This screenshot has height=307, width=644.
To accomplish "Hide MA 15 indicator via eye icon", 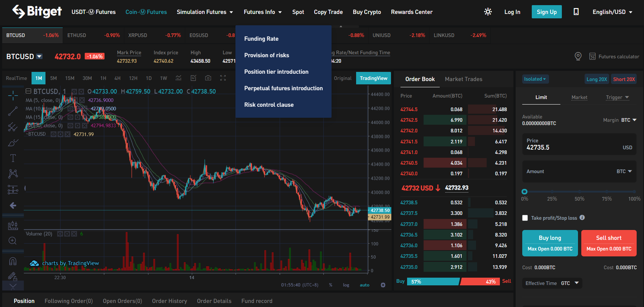I will 70,117.
